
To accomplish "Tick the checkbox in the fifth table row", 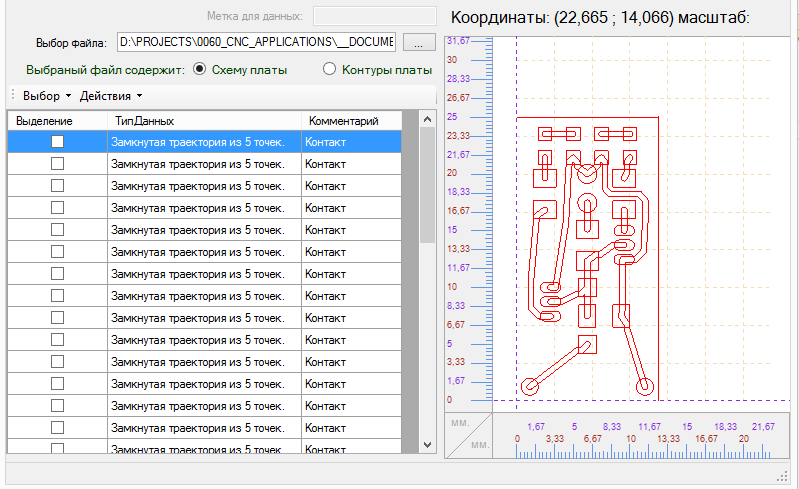I will (x=58, y=229).
